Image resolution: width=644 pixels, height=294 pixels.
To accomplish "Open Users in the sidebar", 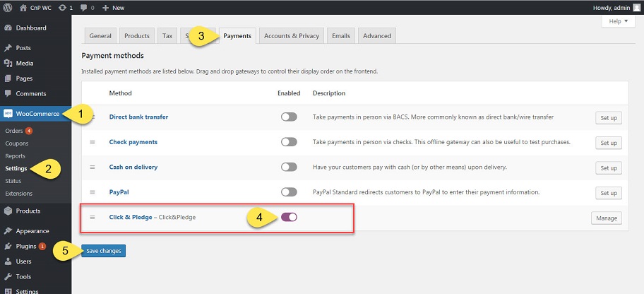I will [x=36, y=261].
